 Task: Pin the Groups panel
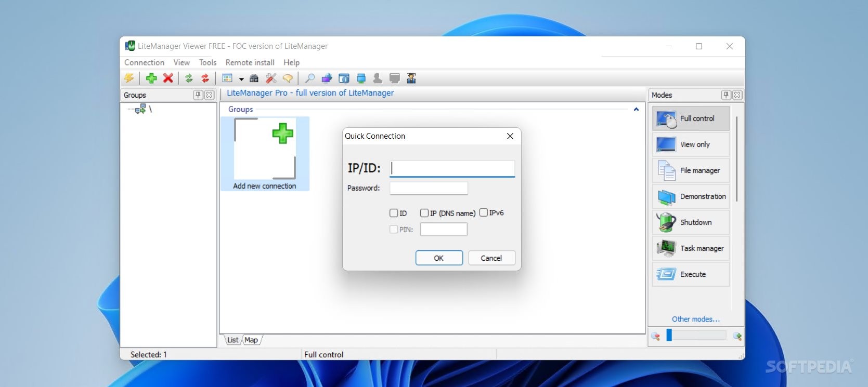198,95
